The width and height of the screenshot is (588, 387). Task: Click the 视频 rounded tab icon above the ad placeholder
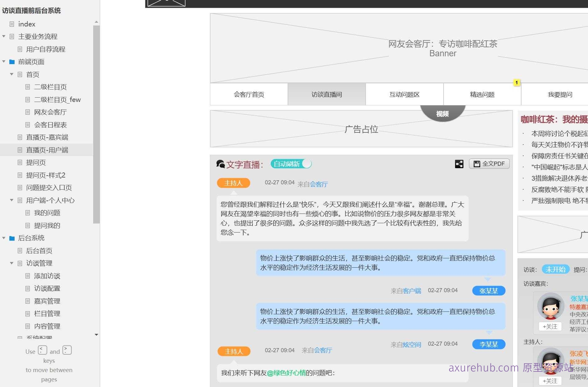tap(442, 114)
